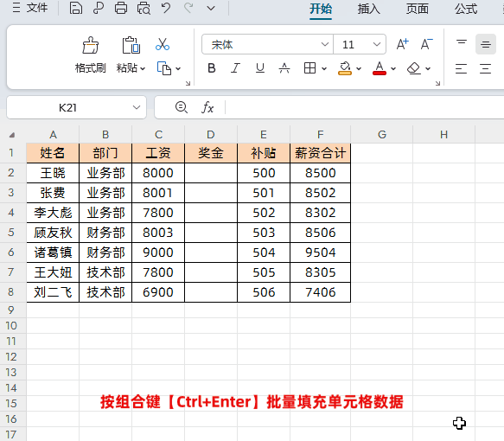The width and height of the screenshot is (504, 441).
Task: Select the 奖金 header cell
Action: click(x=211, y=153)
